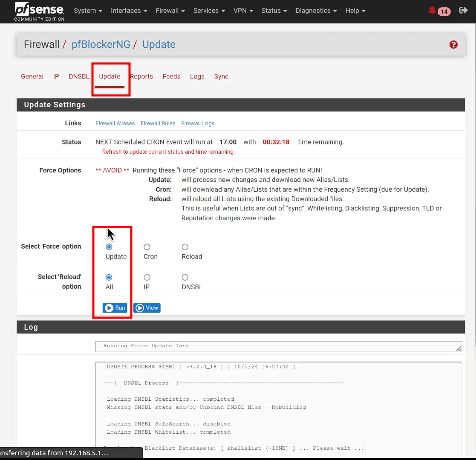
Task: Select the Cron force option radio
Action: [147, 247]
